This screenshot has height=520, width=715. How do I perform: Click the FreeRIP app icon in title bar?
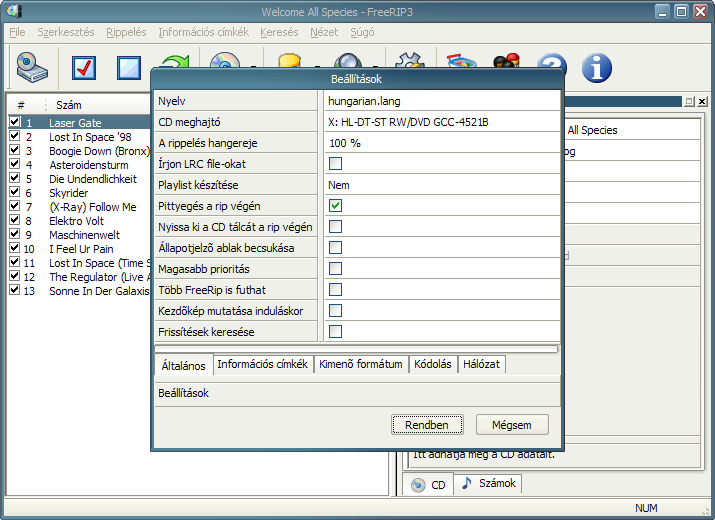[x=14, y=11]
